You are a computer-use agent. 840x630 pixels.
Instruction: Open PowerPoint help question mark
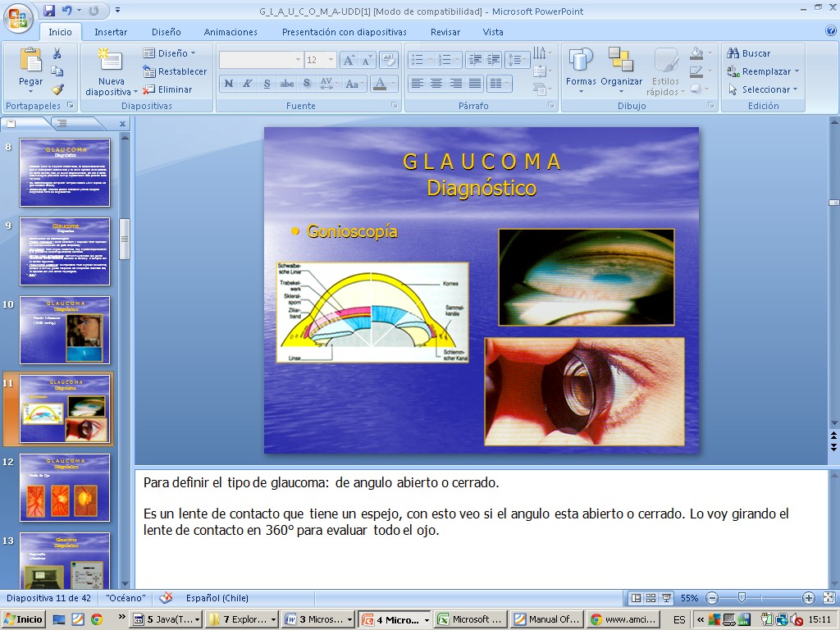(x=830, y=31)
